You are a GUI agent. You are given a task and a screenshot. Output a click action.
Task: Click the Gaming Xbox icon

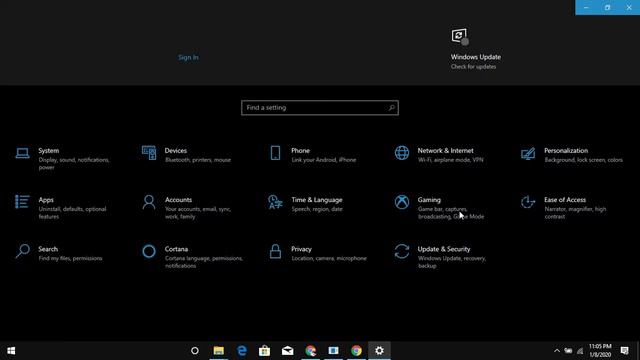[x=402, y=202]
